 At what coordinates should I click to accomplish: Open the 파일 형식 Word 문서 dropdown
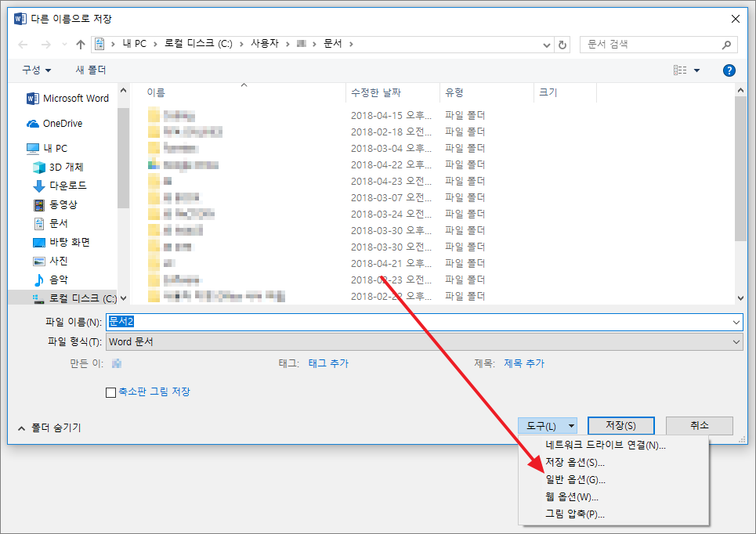425,342
